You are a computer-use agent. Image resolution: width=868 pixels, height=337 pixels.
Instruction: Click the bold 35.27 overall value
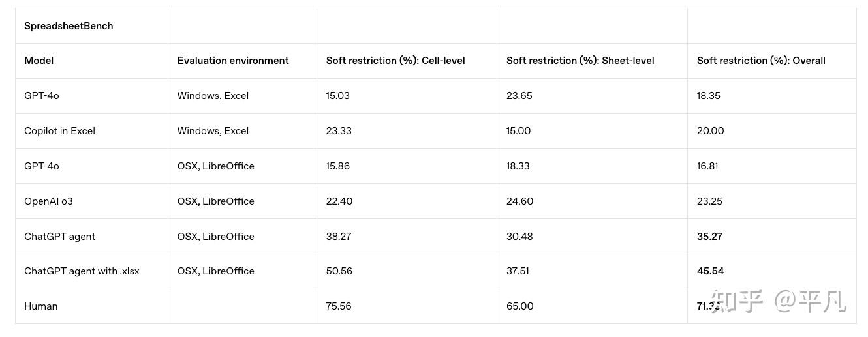pos(709,237)
